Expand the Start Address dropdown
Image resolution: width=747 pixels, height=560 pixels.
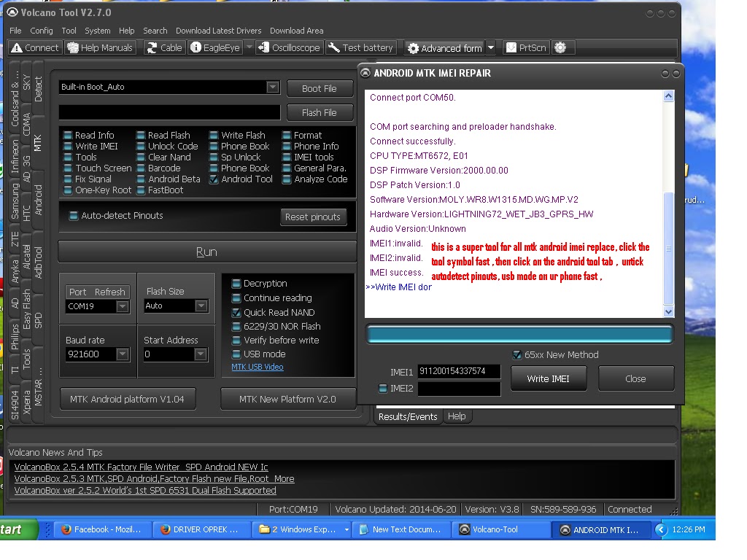pos(201,354)
